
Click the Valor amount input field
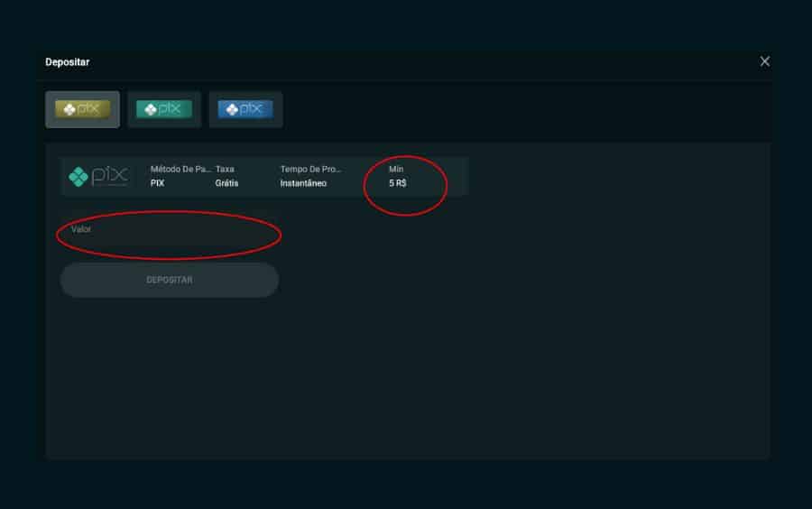(170, 229)
